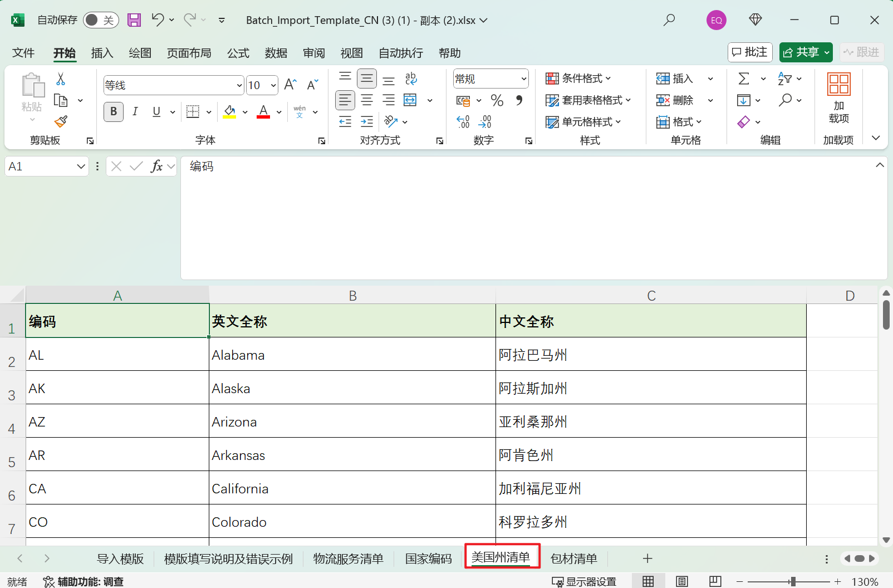Click the formula bar input area

pyautogui.click(x=534, y=218)
